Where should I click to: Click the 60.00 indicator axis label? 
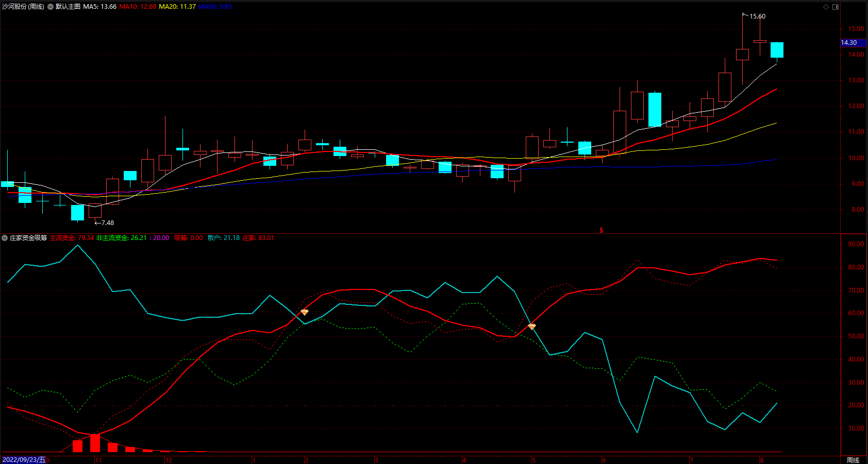coord(856,313)
